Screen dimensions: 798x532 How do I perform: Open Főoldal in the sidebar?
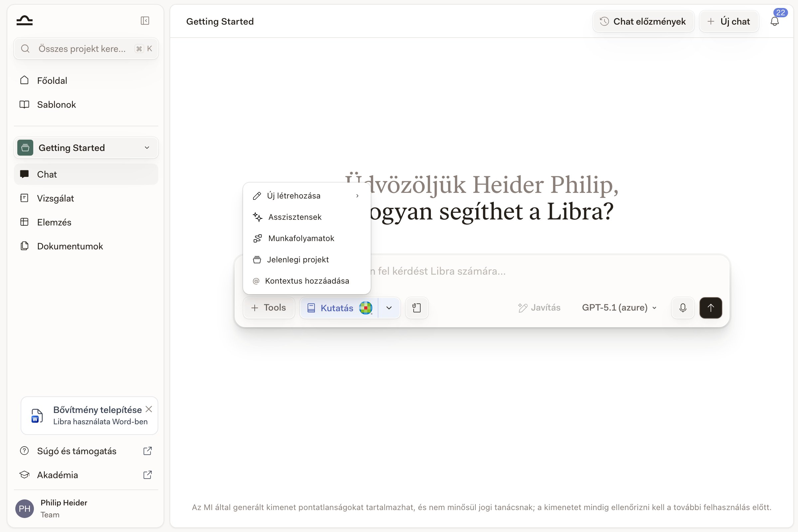pyautogui.click(x=86, y=80)
